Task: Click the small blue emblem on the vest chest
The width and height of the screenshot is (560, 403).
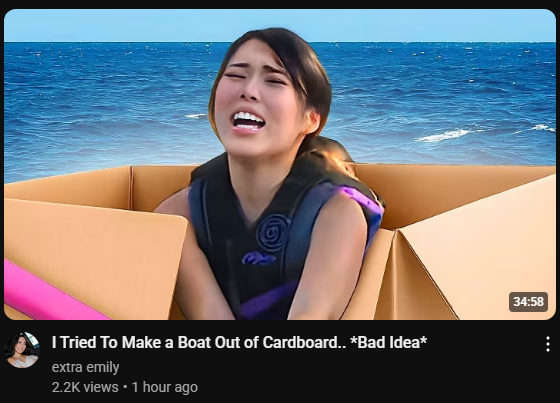Action: [x=258, y=258]
